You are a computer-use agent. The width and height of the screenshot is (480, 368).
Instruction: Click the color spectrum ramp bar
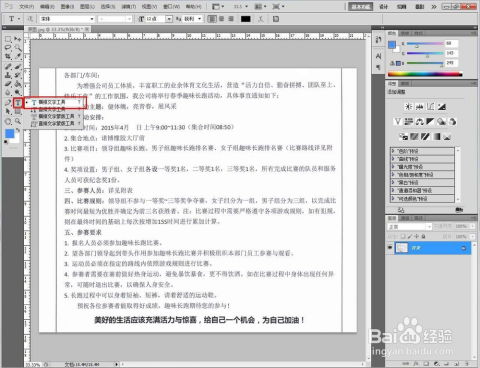(425, 74)
